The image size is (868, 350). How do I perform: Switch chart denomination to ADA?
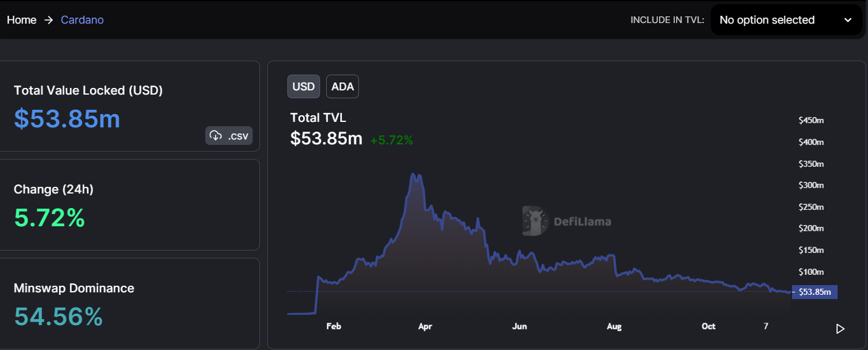(x=343, y=86)
